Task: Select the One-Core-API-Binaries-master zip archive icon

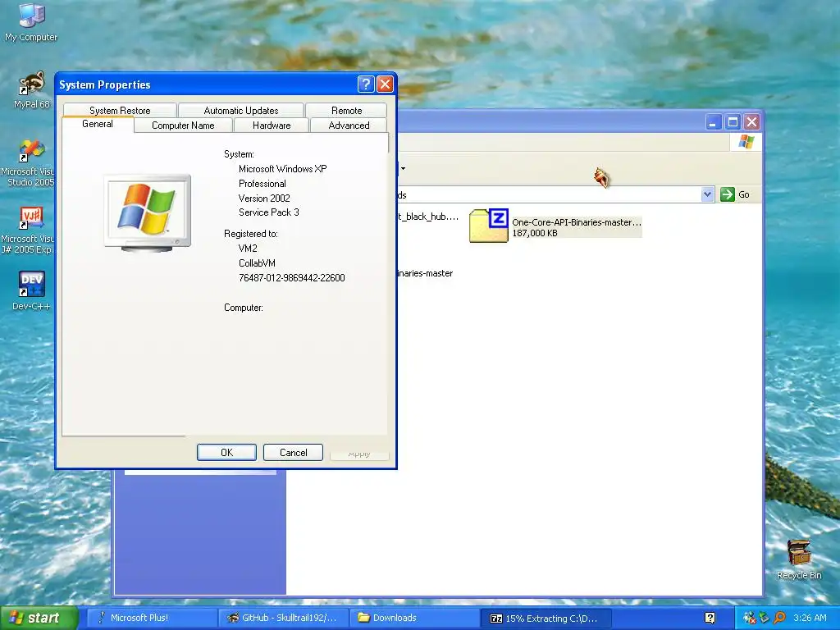Action: point(489,226)
